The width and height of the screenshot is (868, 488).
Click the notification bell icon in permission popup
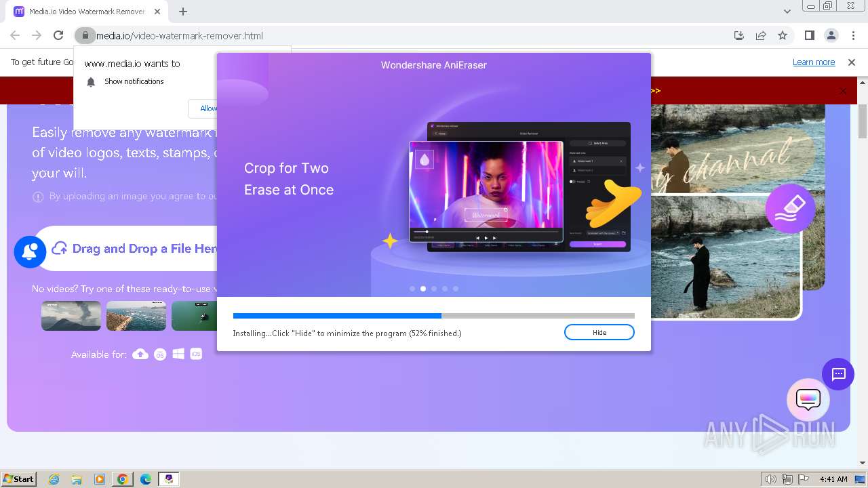click(x=91, y=82)
